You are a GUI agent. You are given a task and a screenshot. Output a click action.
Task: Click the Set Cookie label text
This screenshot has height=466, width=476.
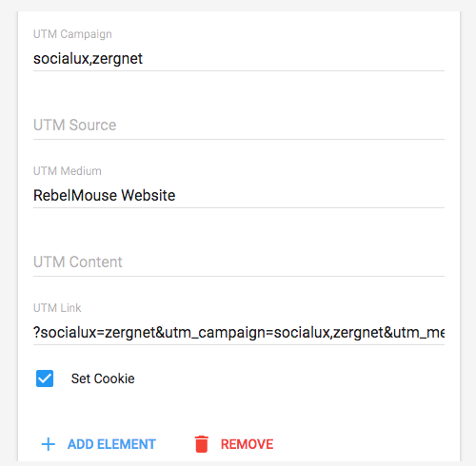click(103, 379)
